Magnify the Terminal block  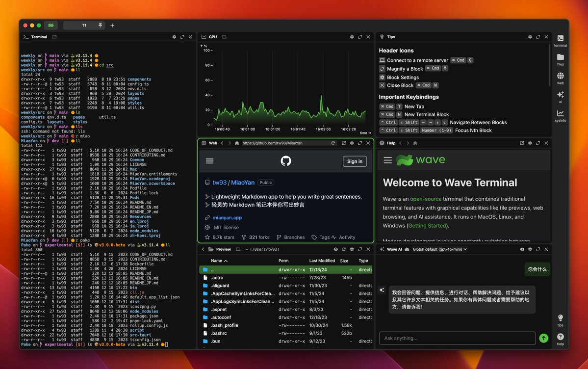[x=182, y=37]
